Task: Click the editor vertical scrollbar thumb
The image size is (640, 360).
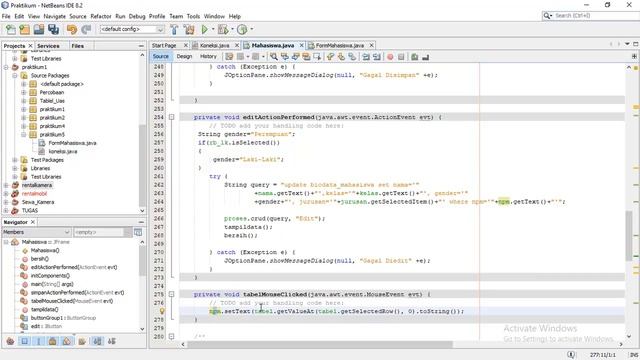Action: click(x=629, y=236)
